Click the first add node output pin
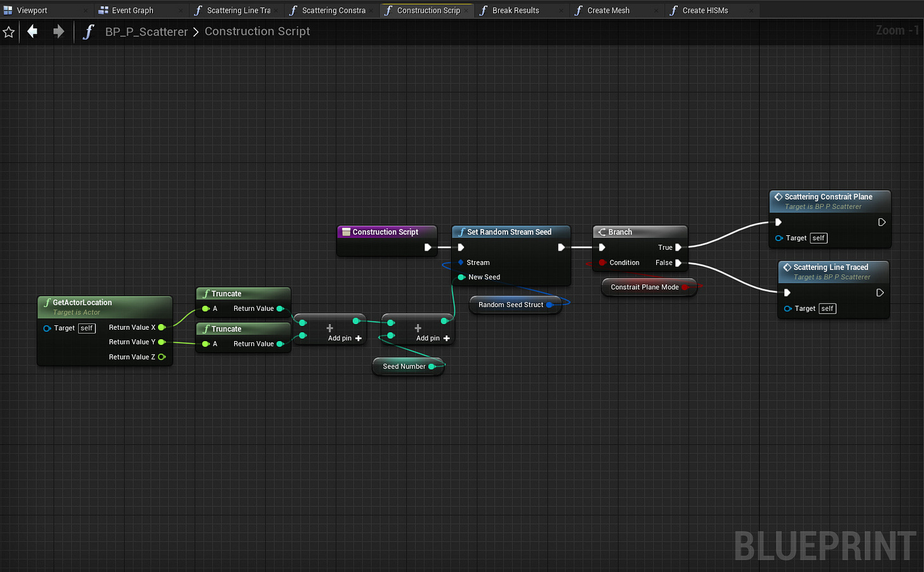Viewport: 924px width, 572px height. click(x=356, y=321)
